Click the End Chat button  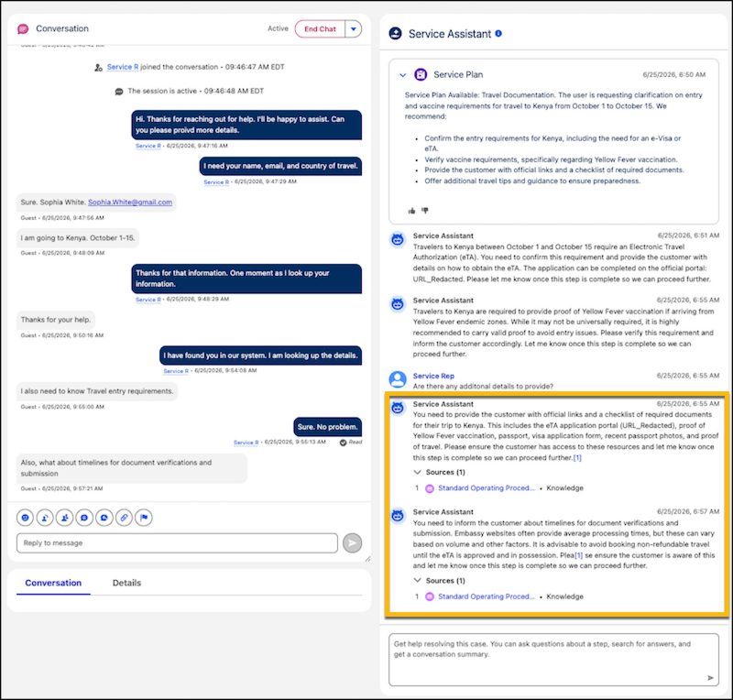(x=320, y=29)
